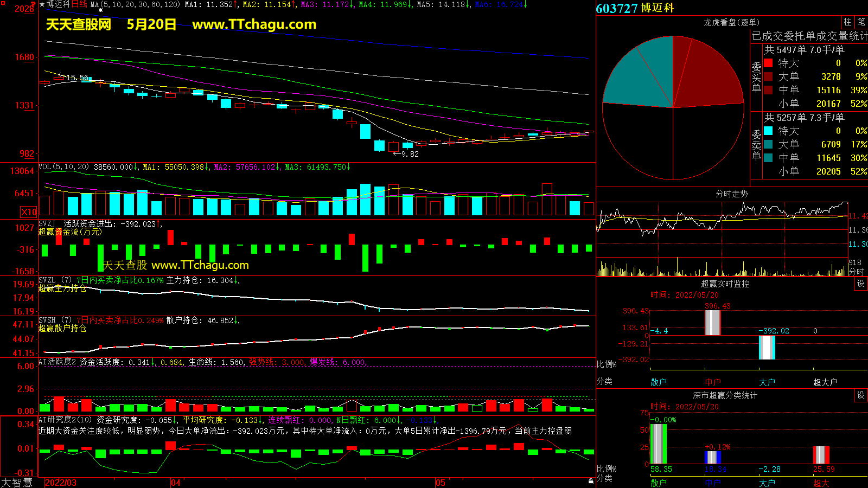Click the small lock icon at chart bottom-right
This screenshot has height=488, width=868.
click(591, 481)
